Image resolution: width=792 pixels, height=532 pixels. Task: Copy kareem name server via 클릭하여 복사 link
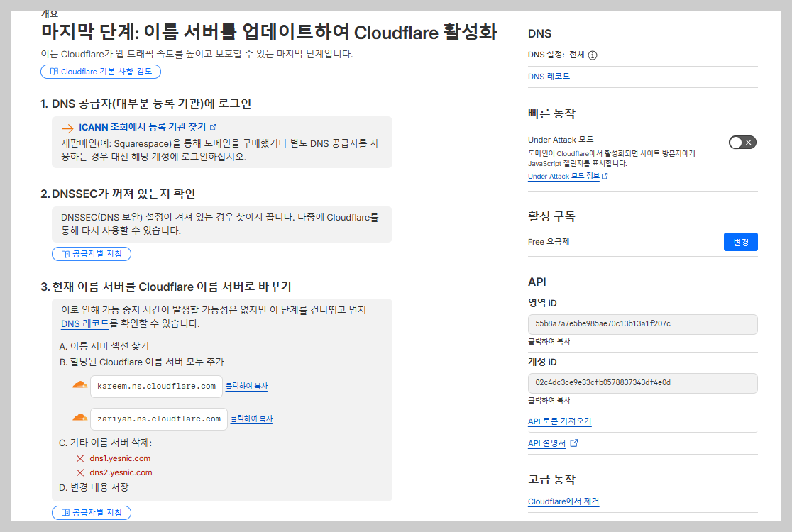(x=246, y=386)
